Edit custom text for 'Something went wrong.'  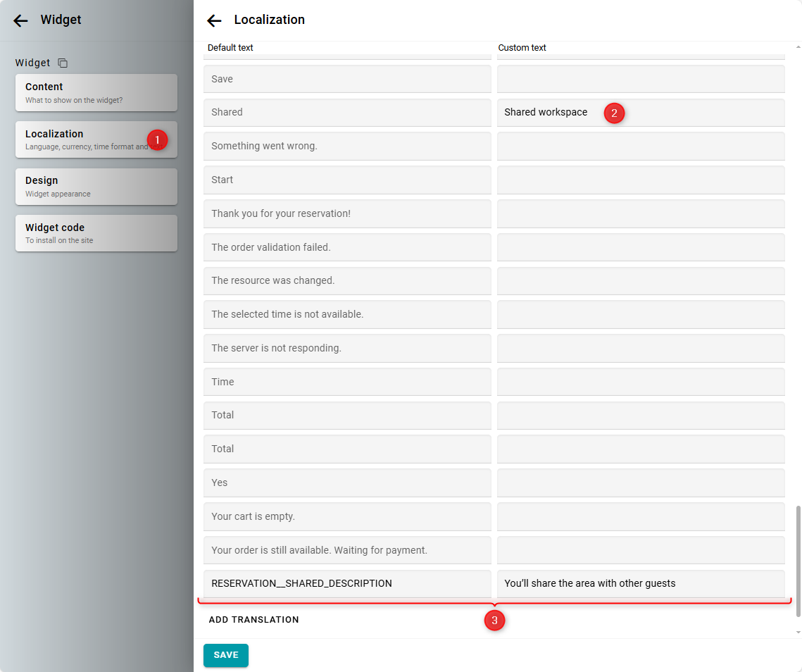640,147
